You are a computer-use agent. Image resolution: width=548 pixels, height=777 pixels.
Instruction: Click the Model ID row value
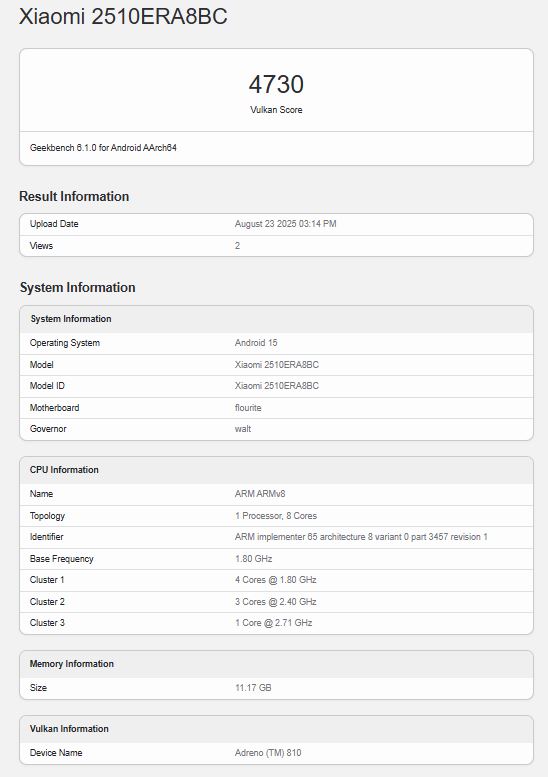point(276,386)
